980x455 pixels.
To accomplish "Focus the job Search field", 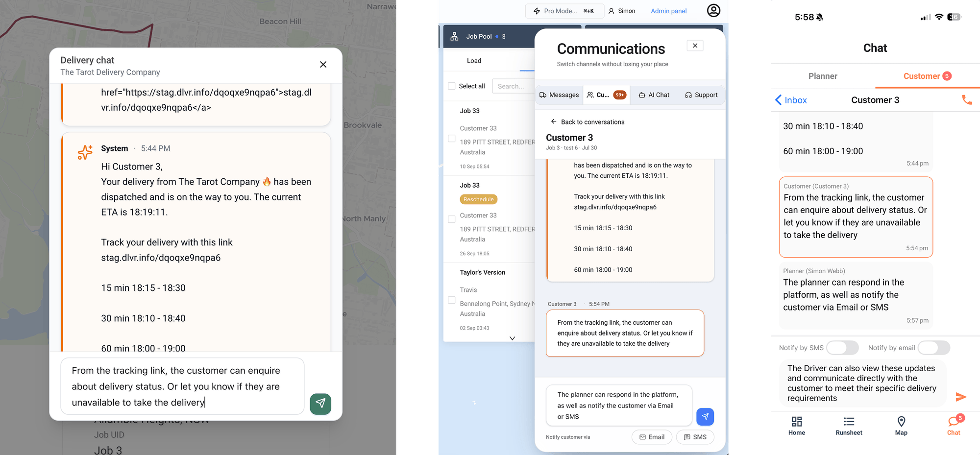I will (x=514, y=86).
